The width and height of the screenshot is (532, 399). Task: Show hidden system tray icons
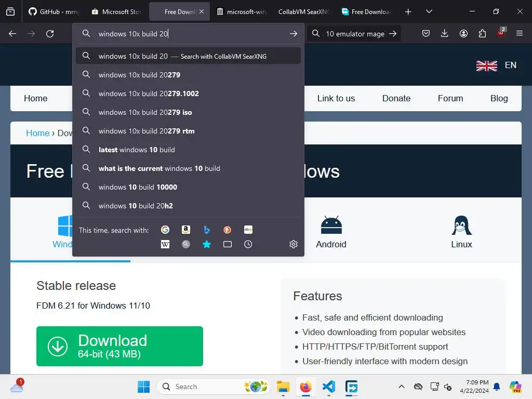[x=402, y=387]
